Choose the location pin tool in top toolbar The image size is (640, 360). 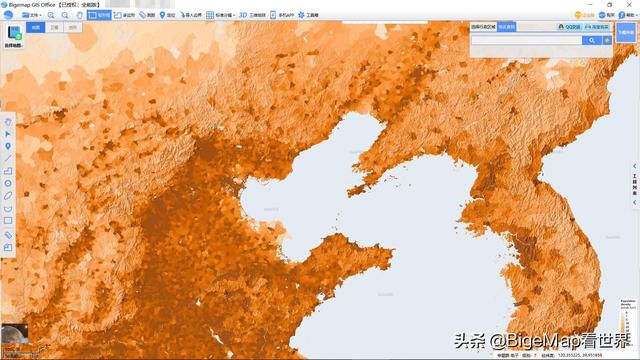(167, 15)
